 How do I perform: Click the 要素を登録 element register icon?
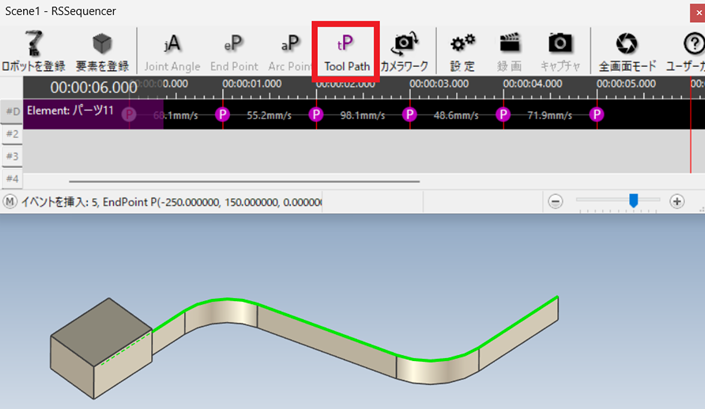[x=102, y=44]
